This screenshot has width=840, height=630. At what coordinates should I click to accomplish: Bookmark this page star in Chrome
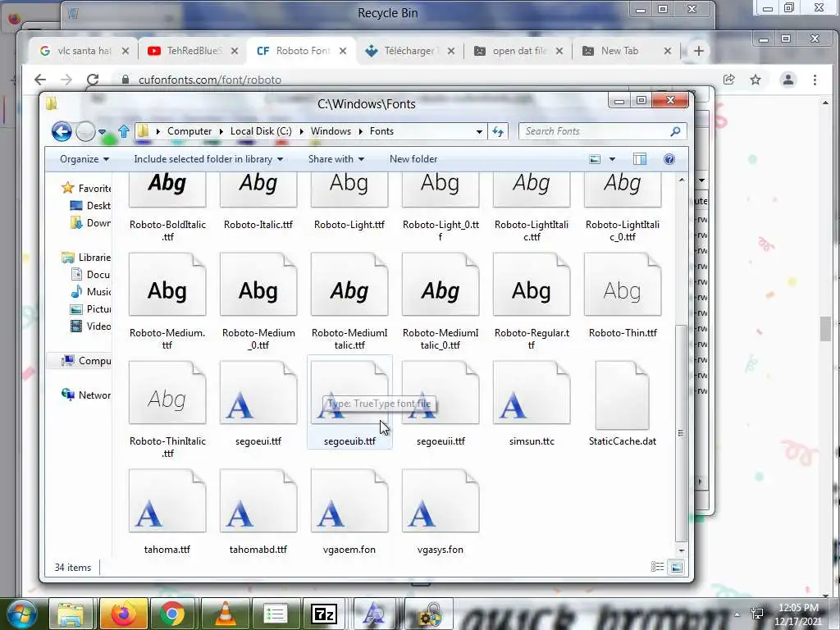coord(756,80)
